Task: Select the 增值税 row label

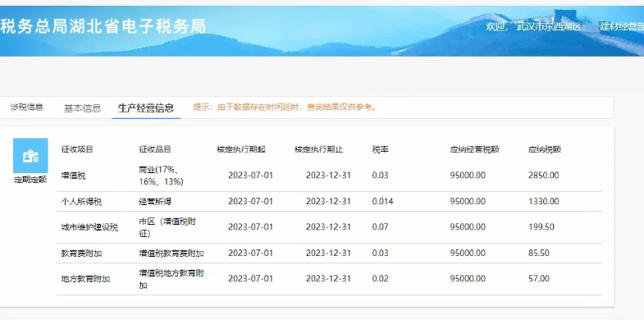Action: click(x=73, y=176)
